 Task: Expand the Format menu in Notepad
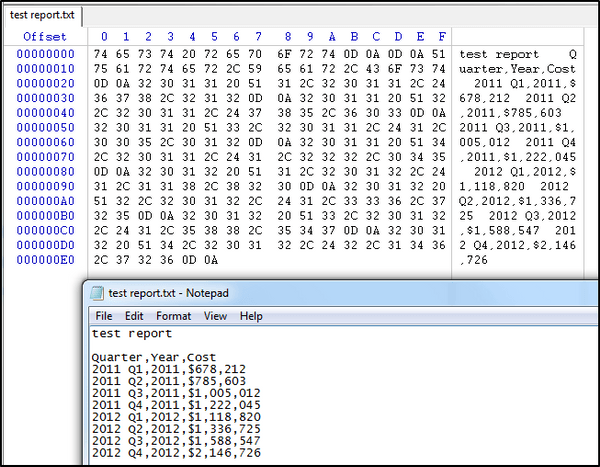click(172, 316)
